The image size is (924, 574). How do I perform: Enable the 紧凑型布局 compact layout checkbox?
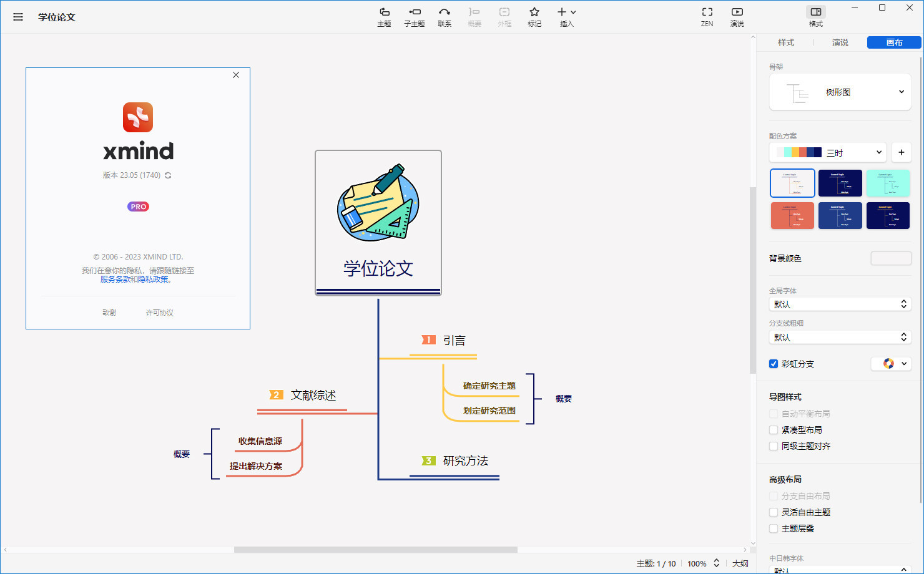point(774,430)
